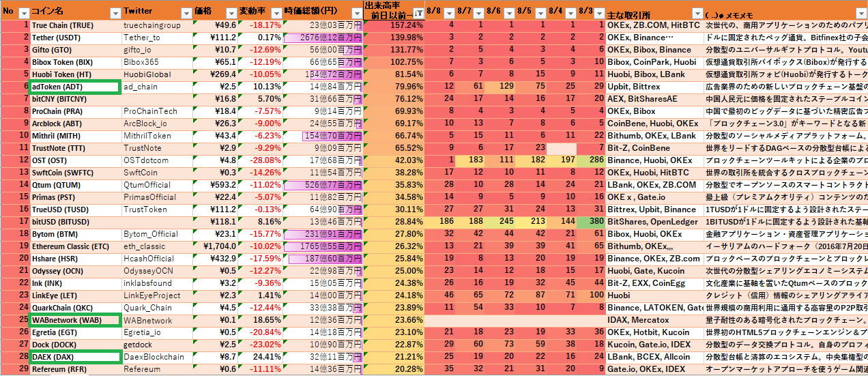Click the 変動率 column filter arrow
The height and width of the screenshot is (376, 868).
(x=276, y=13)
